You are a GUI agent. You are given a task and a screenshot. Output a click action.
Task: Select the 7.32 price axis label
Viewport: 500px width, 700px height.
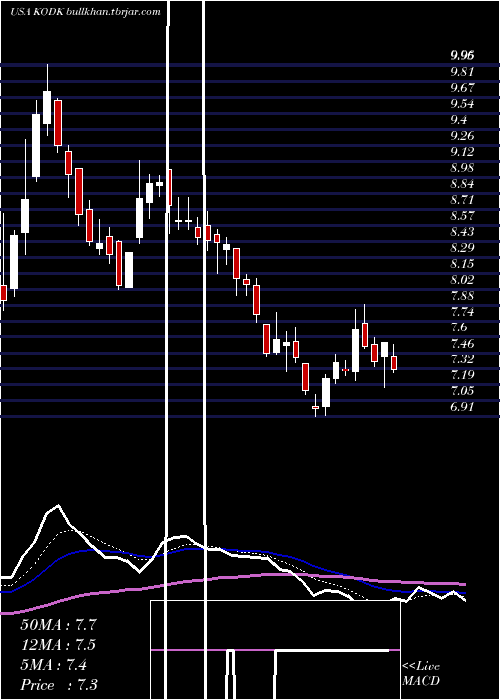coord(462,359)
